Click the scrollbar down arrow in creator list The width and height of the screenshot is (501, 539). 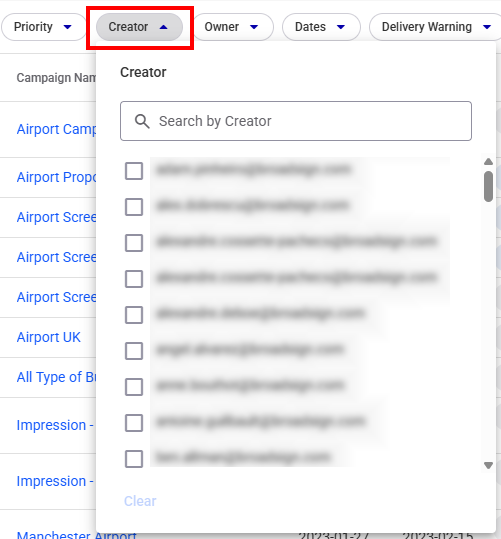point(488,465)
